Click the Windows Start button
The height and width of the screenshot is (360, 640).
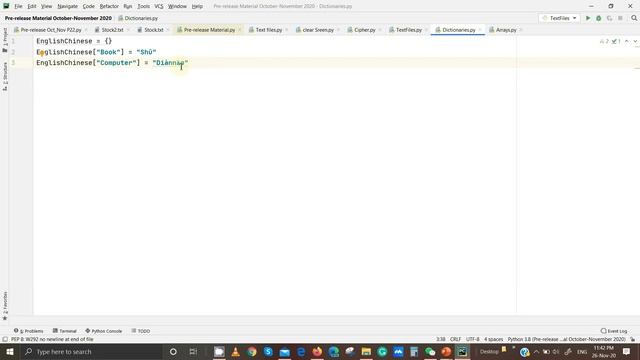pyautogui.click(x=10, y=352)
